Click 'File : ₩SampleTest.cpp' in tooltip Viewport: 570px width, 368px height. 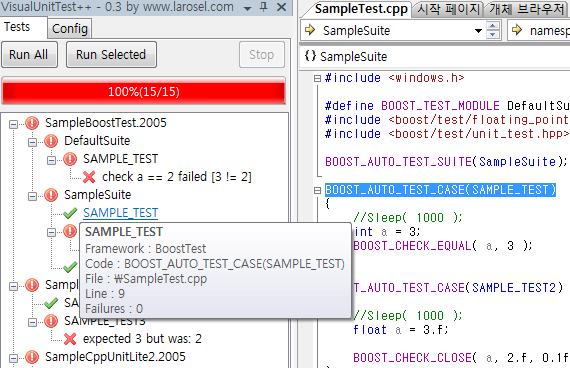[x=146, y=279]
